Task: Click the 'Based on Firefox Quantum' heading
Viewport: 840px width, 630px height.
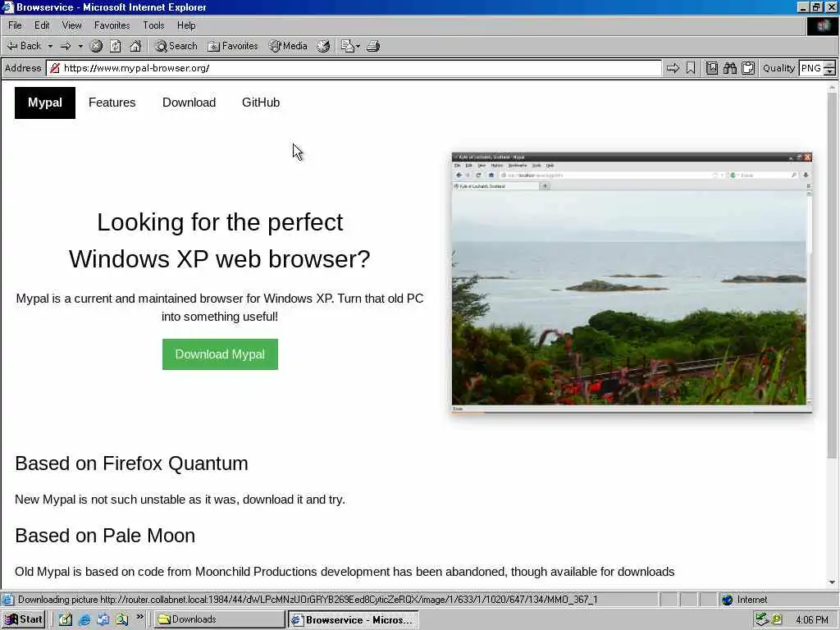Action: 131,463
